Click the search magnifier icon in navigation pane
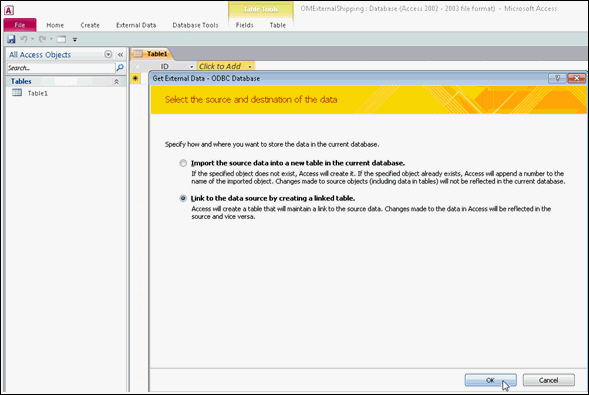The width and height of the screenshot is (589, 395). tap(120, 68)
